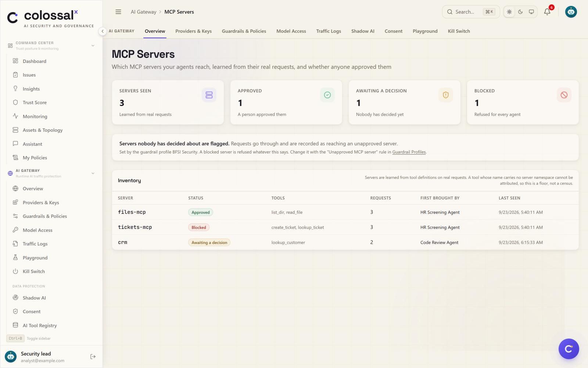Click the Ctrl+B toggle sidebar hint
Viewport: 588px width, 368px height.
pos(29,338)
